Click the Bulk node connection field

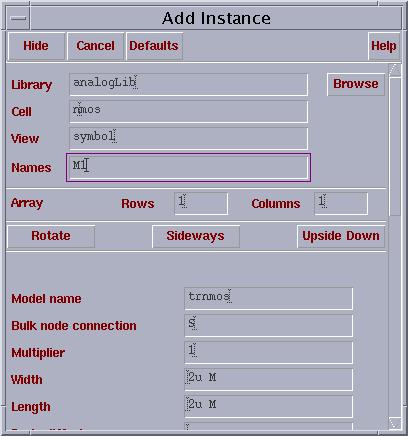click(x=268, y=325)
